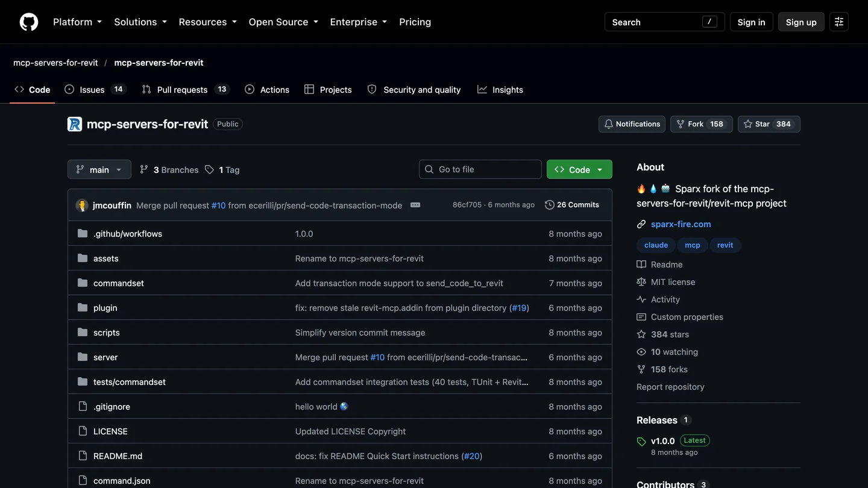Open the sparx-fire.com website link

click(681, 224)
